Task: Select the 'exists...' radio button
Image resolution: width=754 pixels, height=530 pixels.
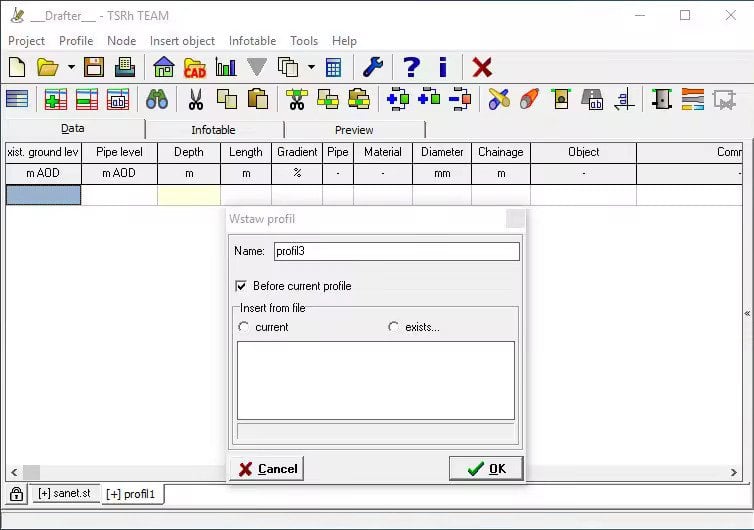Action: 393,327
